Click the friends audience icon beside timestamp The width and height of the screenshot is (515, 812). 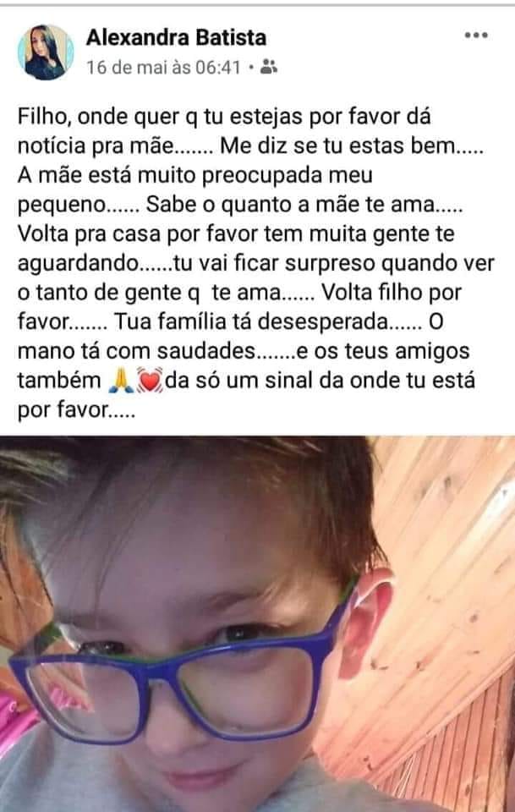(269, 67)
